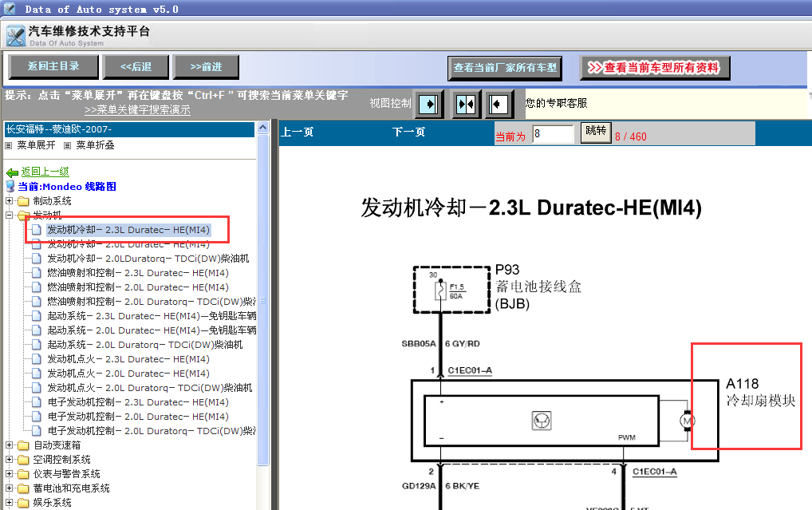
Task: Click the green back arrow icon
Action: click(12, 172)
